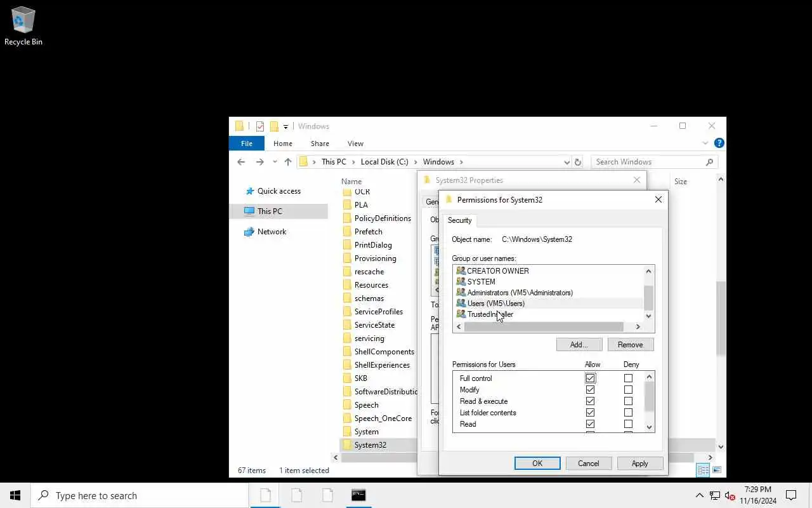Open the Share ribbon tab
Image resolution: width=812 pixels, height=508 pixels.
(320, 144)
